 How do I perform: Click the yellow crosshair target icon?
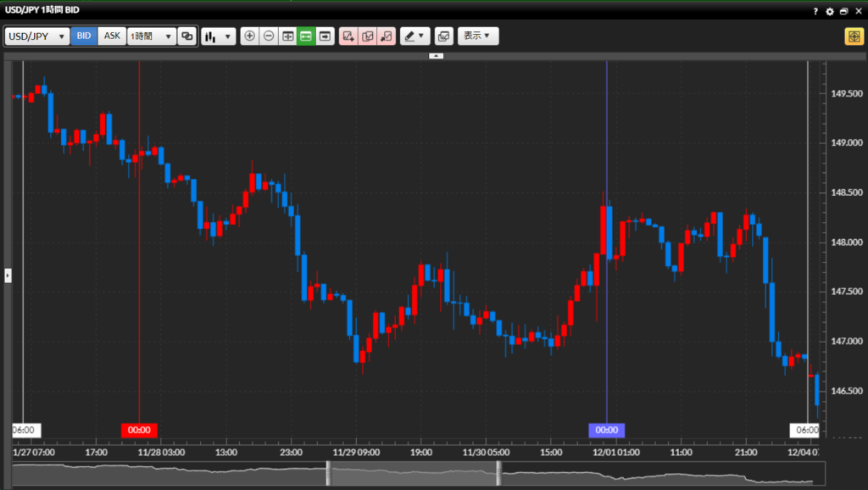coord(853,36)
